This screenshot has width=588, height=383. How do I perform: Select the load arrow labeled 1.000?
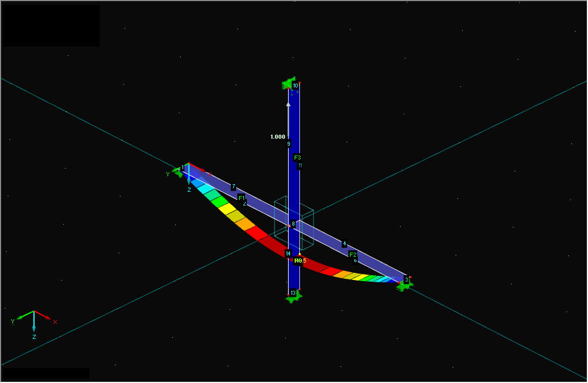(x=289, y=120)
